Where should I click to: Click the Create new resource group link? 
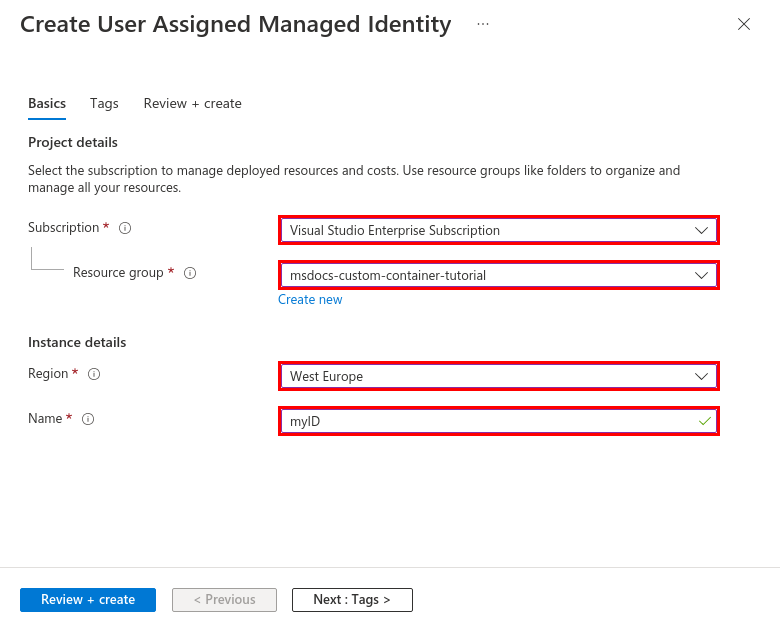310,299
